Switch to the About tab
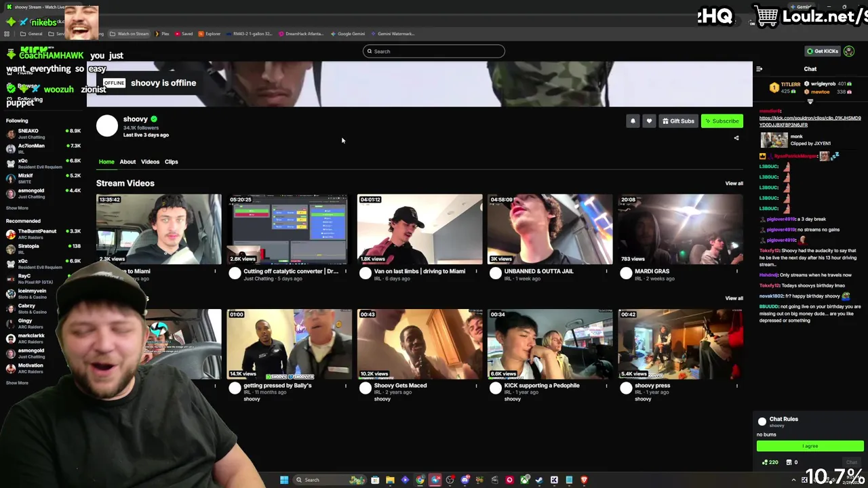 click(127, 162)
